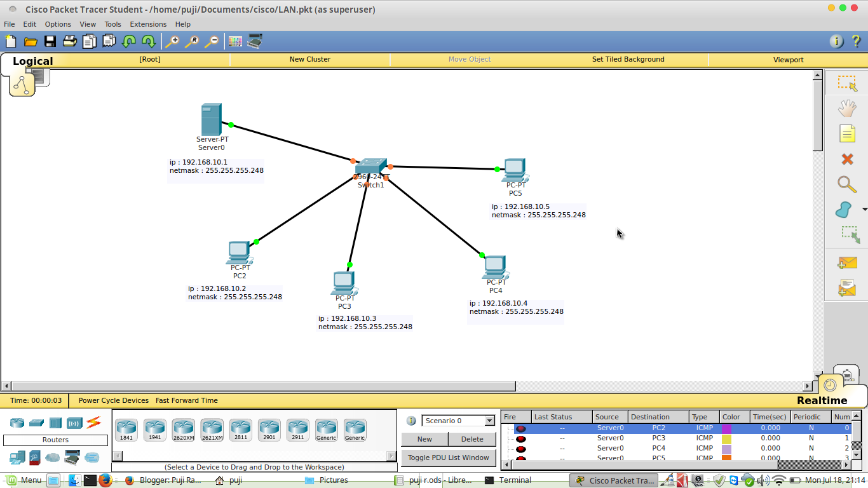Choose the Switches device category icon
The width and height of the screenshot is (868, 488).
point(36,423)
